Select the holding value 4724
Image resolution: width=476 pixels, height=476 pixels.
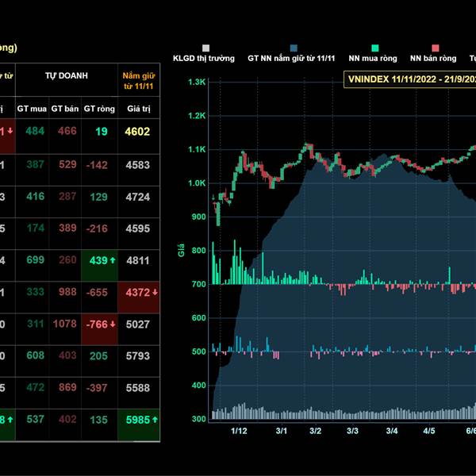pos(138,197)
